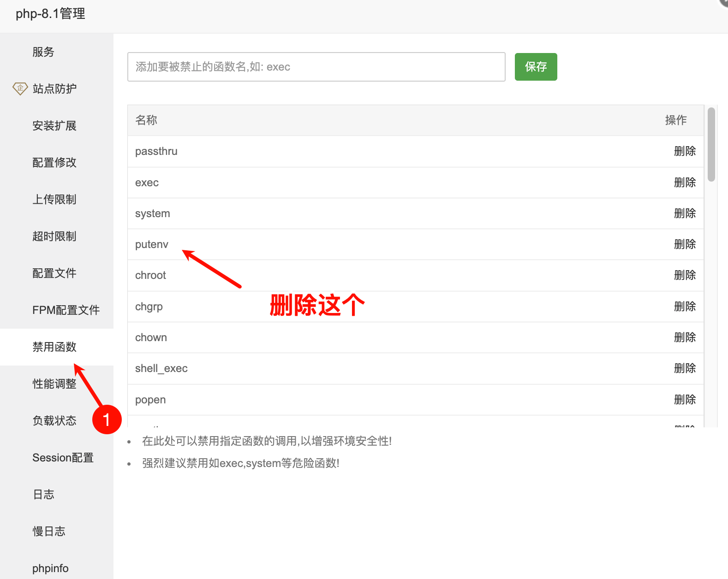
Task: Open the Session配置 tab
Action: click(x=63, y=457)
